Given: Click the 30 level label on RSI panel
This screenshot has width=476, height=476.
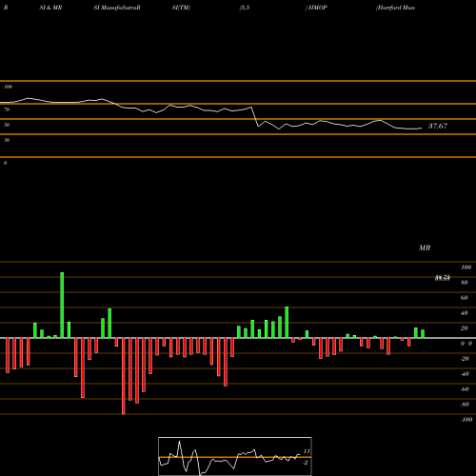Looking at the screenshot, I should pyautogui.click(x=7, y=140).
